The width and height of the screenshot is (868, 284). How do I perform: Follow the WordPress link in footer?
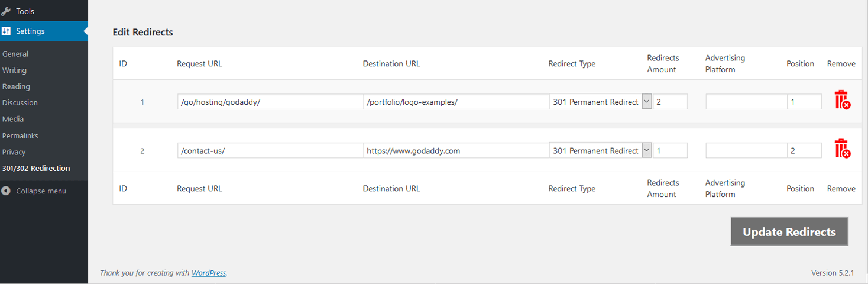pyautogui.click(x=209, y=273)
